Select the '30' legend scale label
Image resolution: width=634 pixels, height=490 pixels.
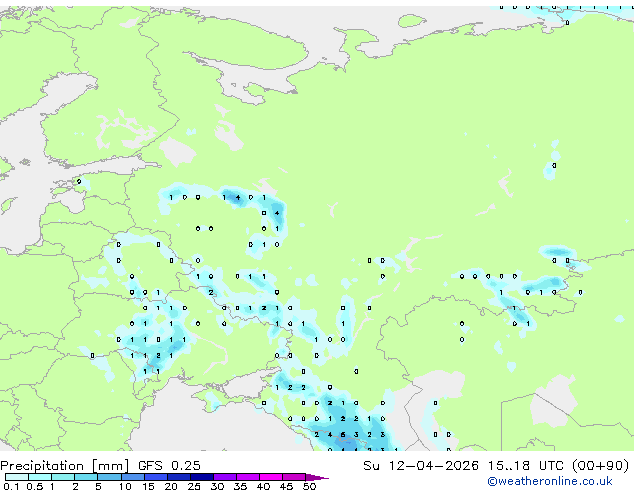tap(217, 486)
